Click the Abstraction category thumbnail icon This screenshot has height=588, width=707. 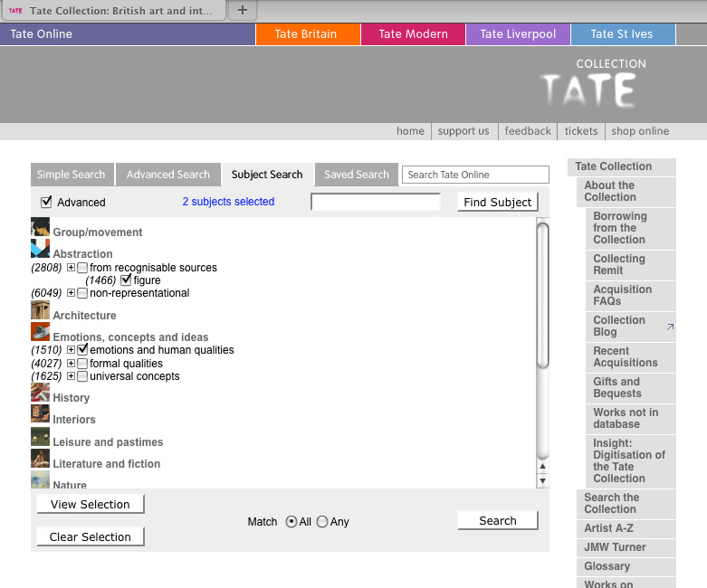(x=40, y=248)
